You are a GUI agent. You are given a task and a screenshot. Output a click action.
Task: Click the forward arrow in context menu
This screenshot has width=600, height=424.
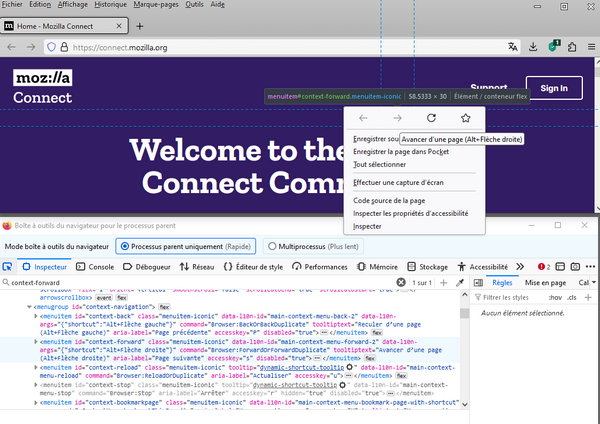click(397, 118)
